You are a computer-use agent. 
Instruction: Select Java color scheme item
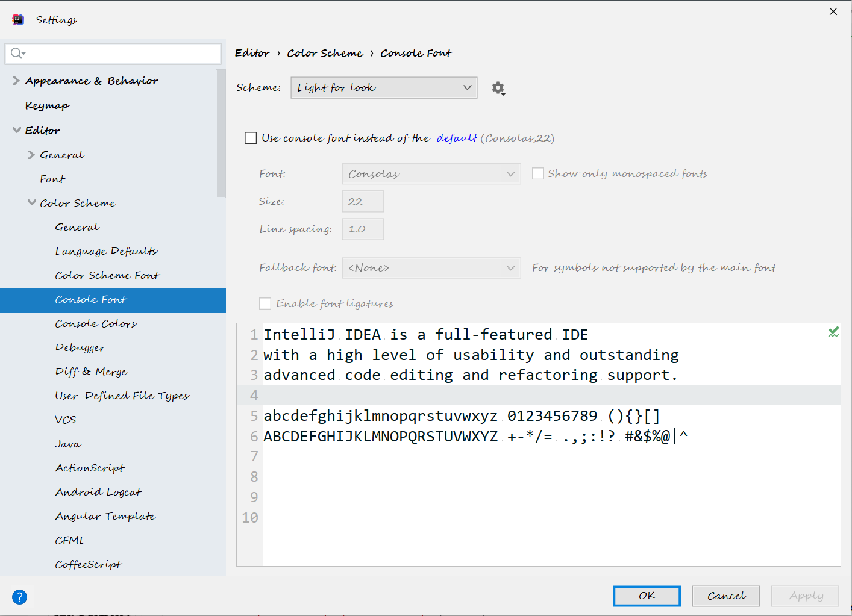(x=67, y=444)
